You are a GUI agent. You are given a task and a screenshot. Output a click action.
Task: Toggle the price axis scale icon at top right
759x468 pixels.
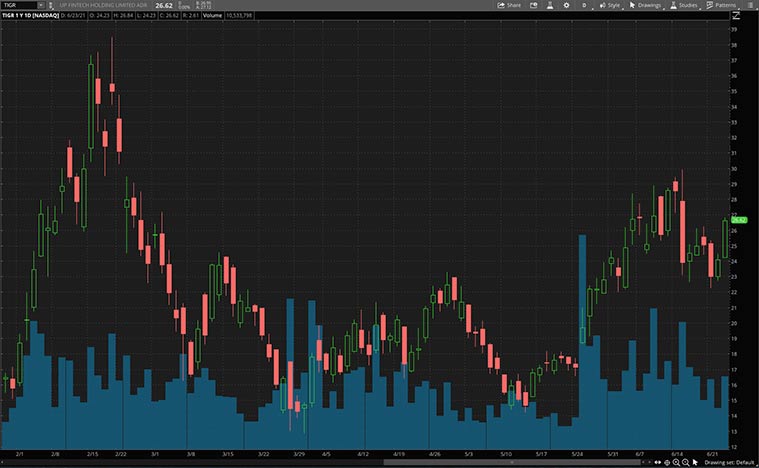(x=735, y=18)
